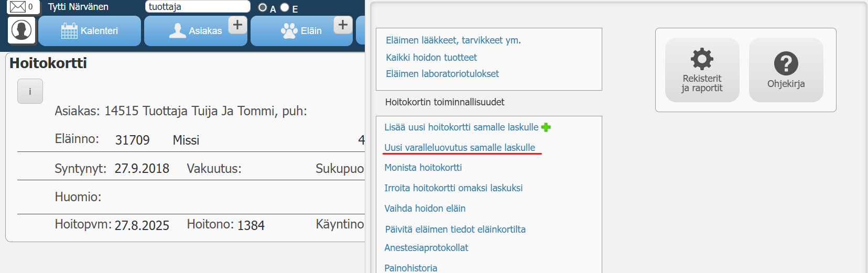Open the Kalenteri calendar view

90,31
